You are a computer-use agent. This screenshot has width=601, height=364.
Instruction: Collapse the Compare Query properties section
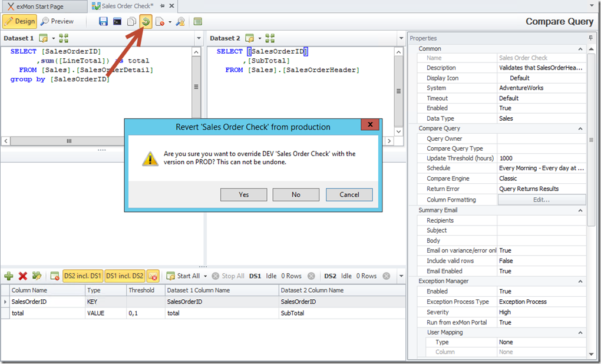pos(580,129)
